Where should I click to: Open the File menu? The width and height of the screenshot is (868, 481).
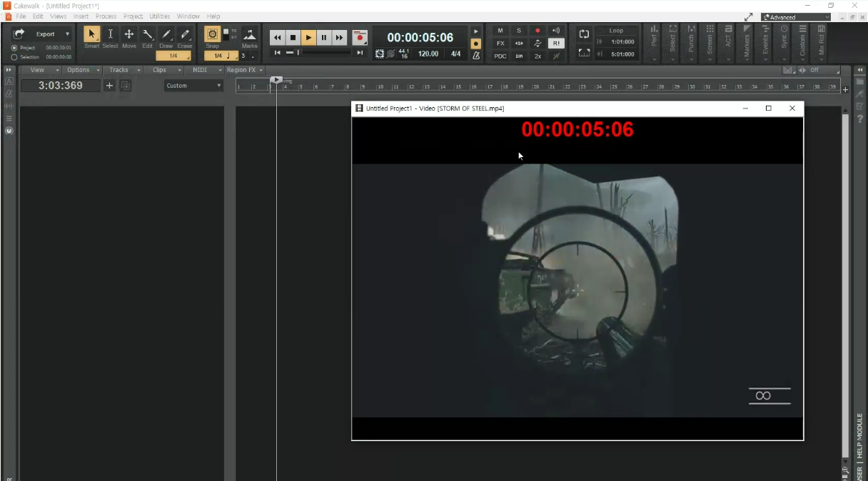21,16
